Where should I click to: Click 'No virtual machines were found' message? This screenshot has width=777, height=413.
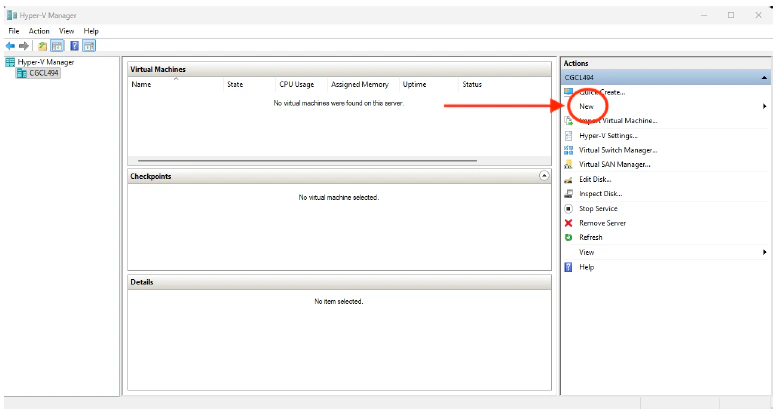339,103
